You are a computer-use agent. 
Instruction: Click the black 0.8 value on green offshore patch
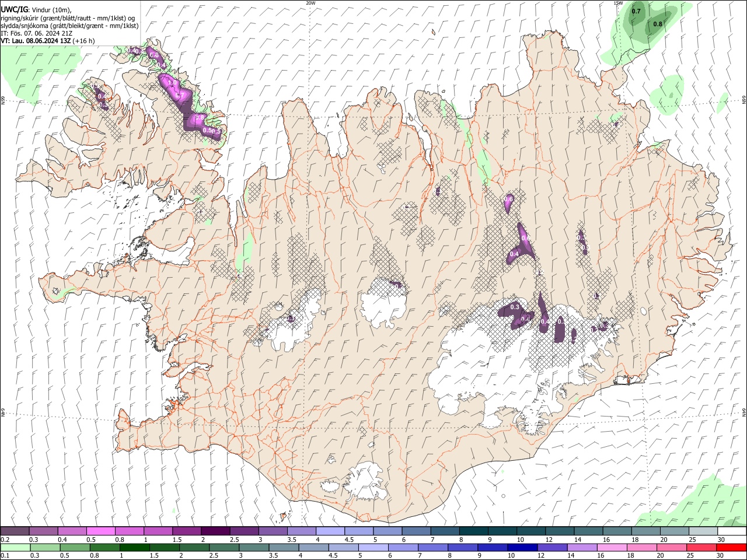658,24
